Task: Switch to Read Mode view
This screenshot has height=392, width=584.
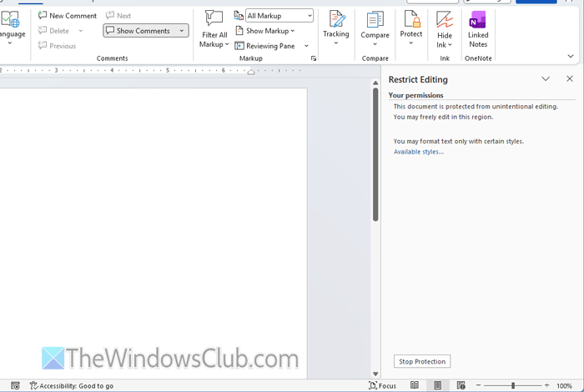Action: 414,385
